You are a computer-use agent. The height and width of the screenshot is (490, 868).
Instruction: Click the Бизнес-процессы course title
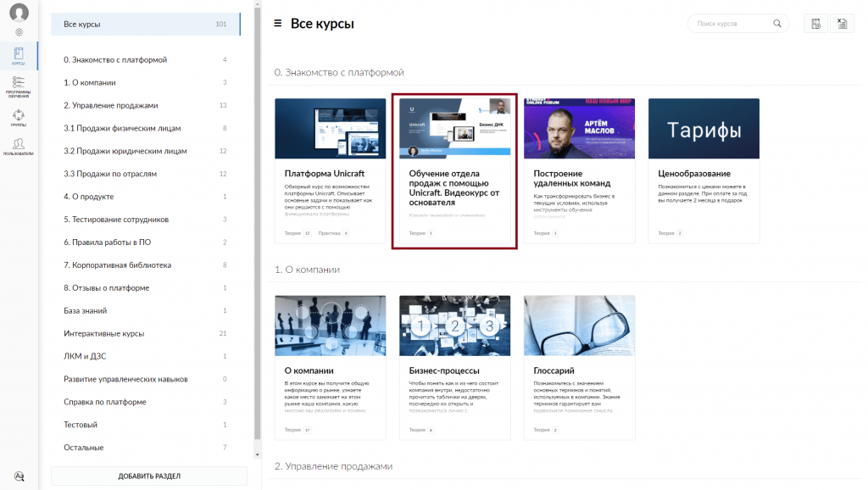(x=444, y=370)
